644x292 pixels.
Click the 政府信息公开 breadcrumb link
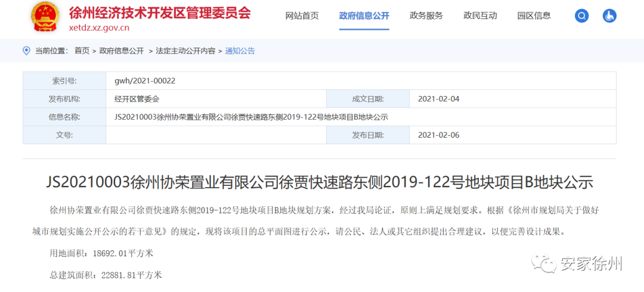tap(122, 51)
